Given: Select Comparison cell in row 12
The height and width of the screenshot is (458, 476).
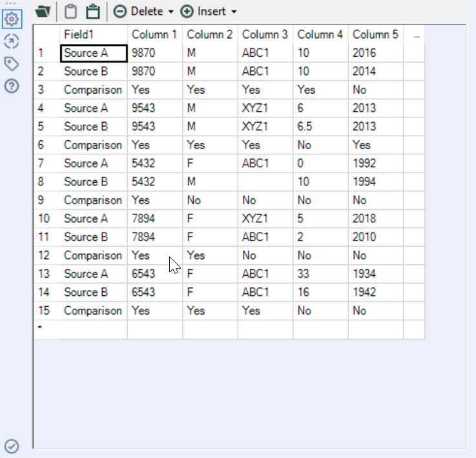Looking at the screenshot, I should coord(94,255).
